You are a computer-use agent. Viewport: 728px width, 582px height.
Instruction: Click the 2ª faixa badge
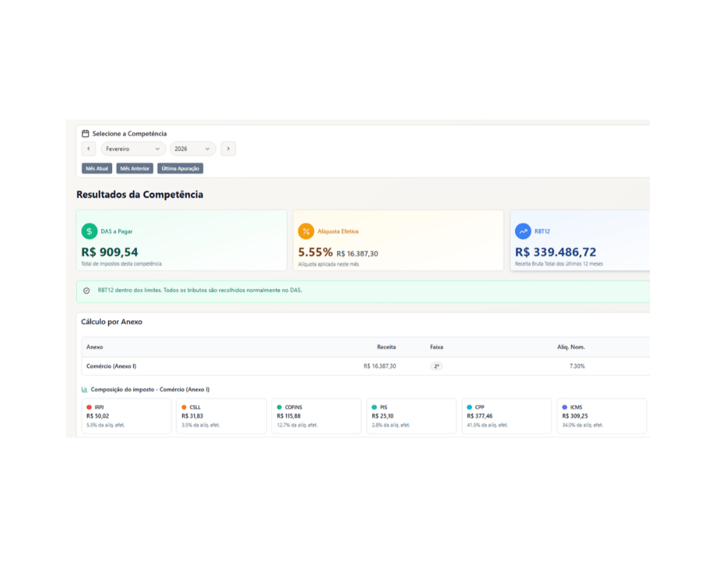coord(436,366)
